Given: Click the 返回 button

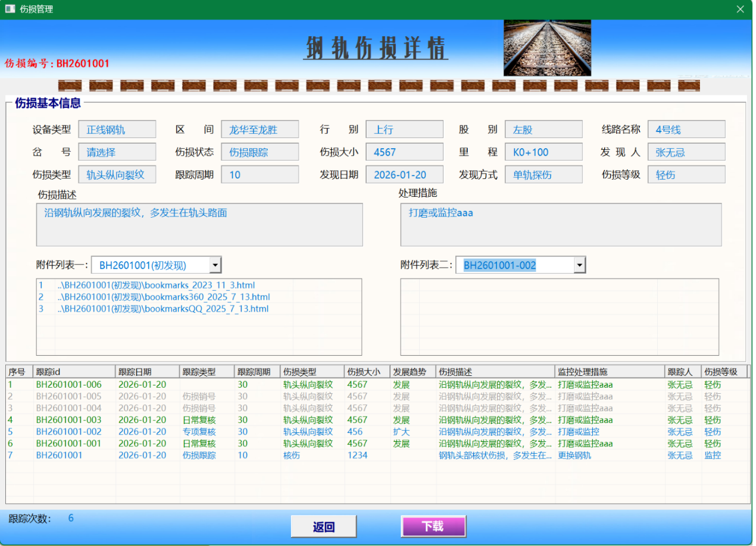Looking at the screenshot, I should click(324, 526).
